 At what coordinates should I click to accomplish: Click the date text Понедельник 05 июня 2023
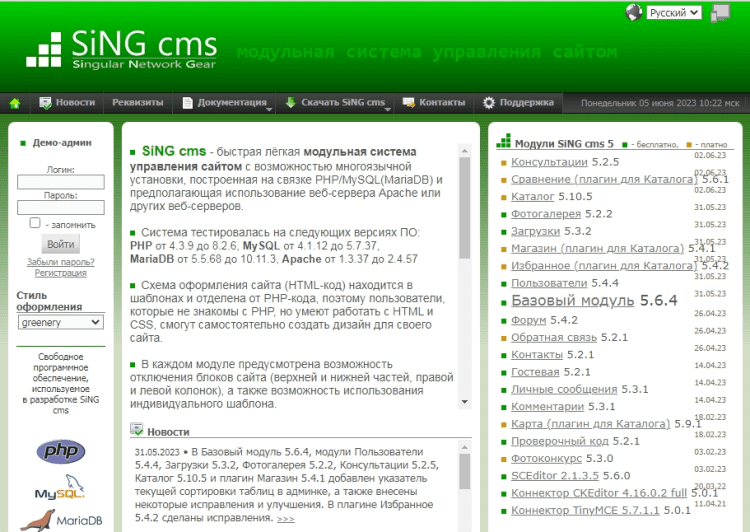640,103
